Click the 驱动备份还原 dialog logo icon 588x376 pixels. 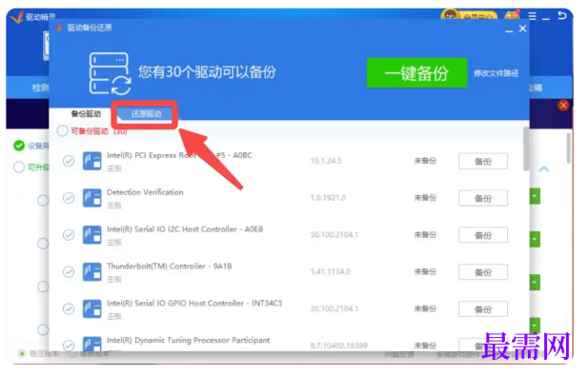[x=58, y=28]
